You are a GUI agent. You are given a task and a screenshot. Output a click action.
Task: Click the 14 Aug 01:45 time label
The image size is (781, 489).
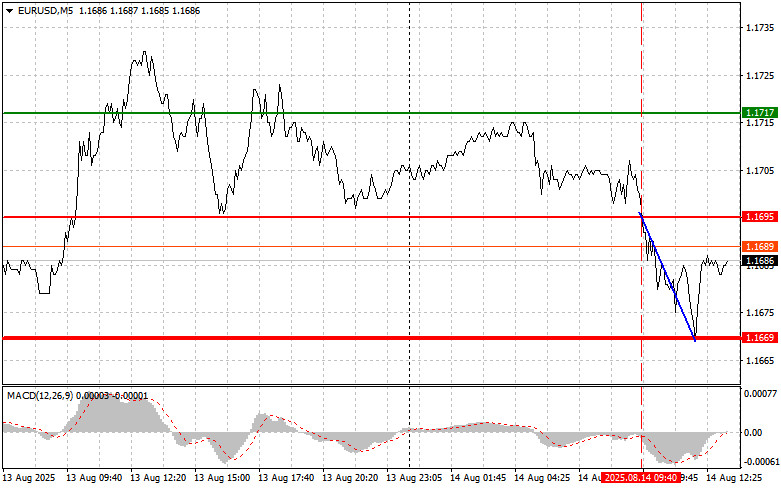tap(478, 478)
